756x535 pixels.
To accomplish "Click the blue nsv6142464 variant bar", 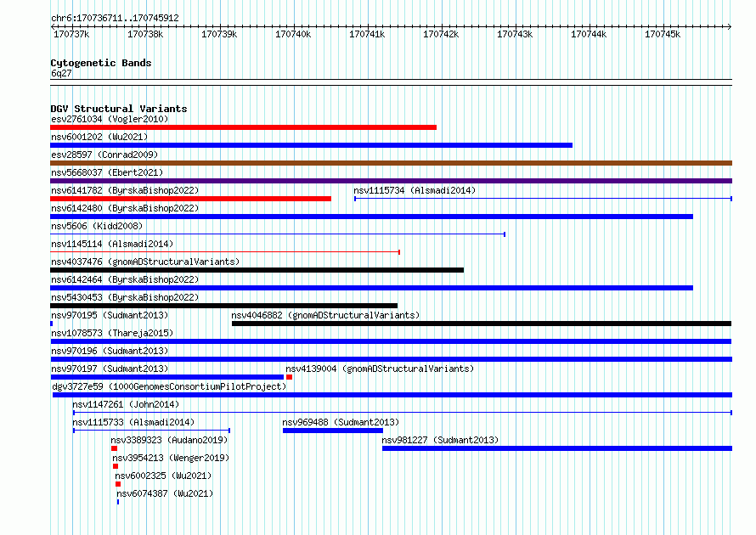I will coord(372,288).
